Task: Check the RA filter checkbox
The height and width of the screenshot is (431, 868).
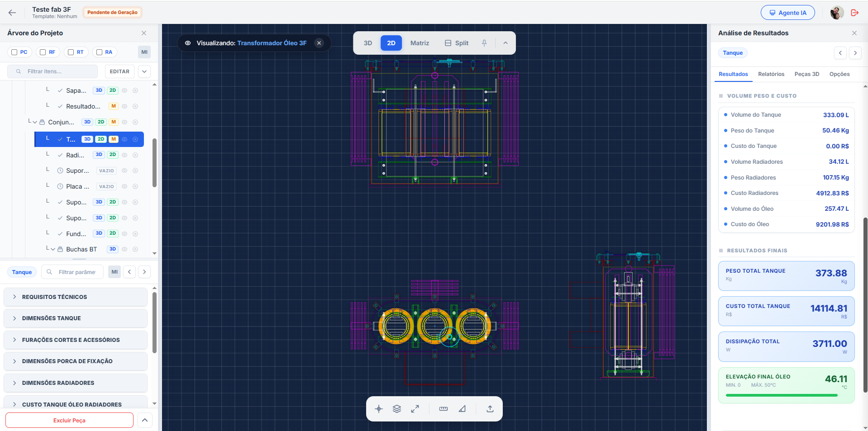Action: pyautogui.click(x=99, y=52)
